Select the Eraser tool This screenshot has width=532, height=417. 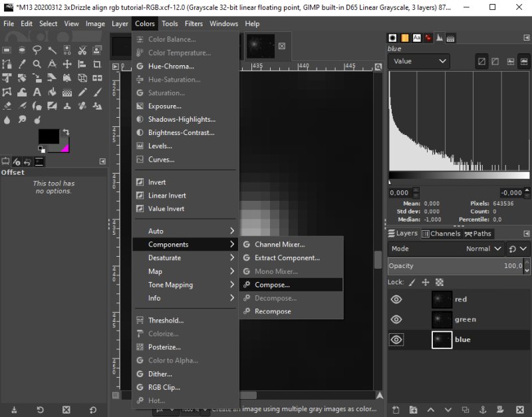click(x=7, y=106)
